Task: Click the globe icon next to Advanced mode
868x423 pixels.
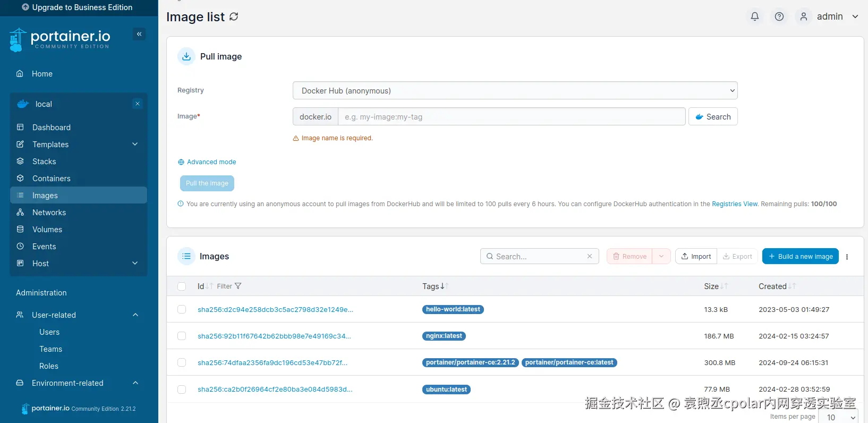Action: pyautogui.click(x=181, y=162)
